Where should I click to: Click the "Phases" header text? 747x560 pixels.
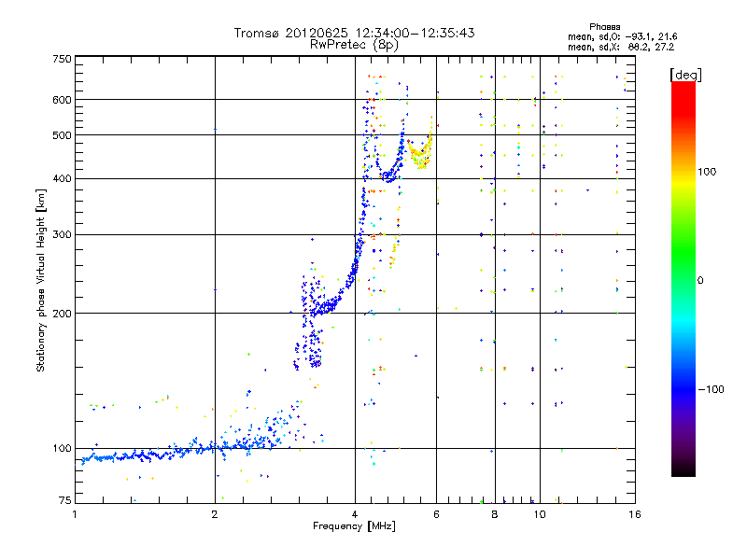(604, 27)
